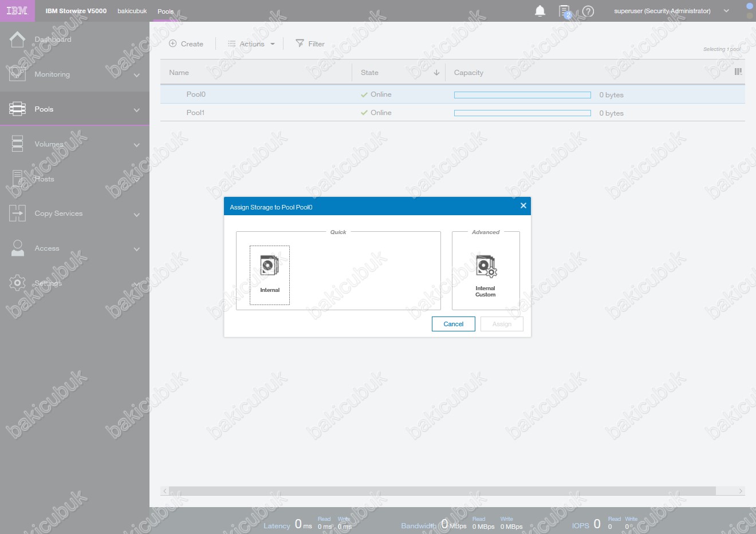Screen dimensions: 756x534
Task: Click Pool1 online checkmark
Action: coord(364,113)
